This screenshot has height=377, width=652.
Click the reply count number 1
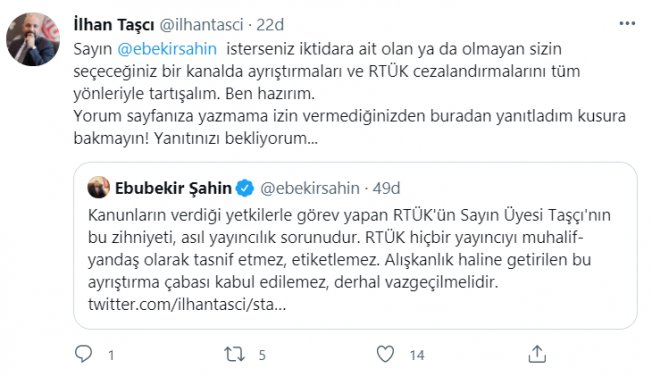click(x=111, y=355)
